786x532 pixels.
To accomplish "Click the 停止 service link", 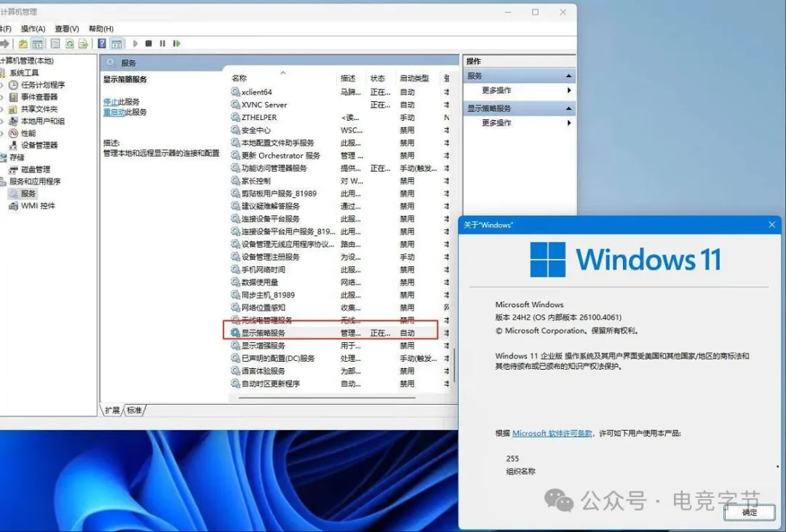I will (x=111, y=102).
